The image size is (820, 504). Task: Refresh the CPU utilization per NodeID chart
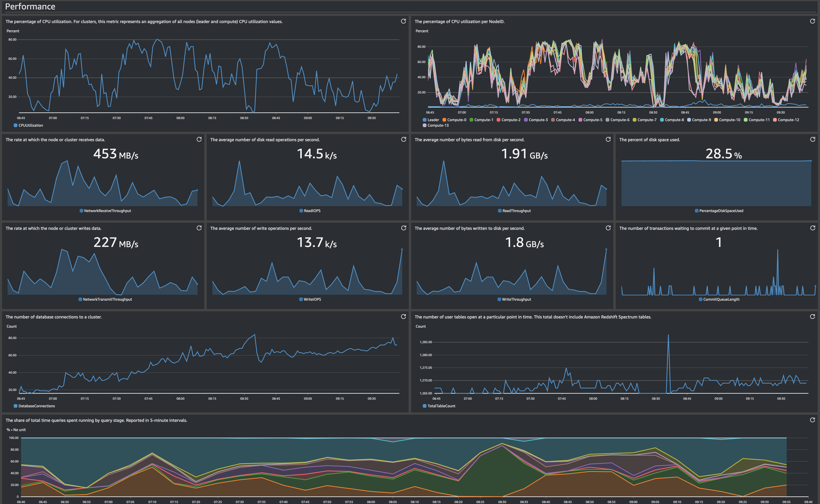tap(812, 21)
